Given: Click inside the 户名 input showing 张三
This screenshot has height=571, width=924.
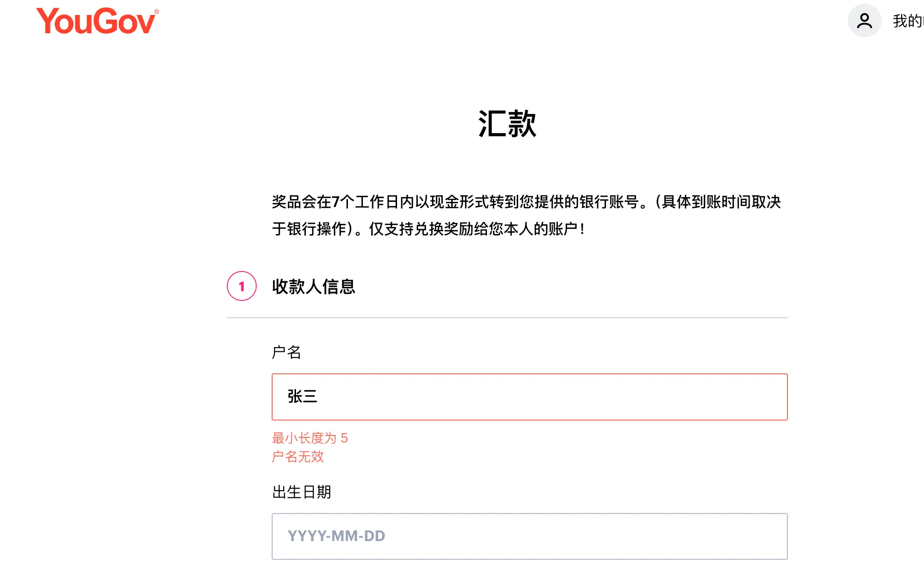Looking at the screenshot, I should click(529, 396).
